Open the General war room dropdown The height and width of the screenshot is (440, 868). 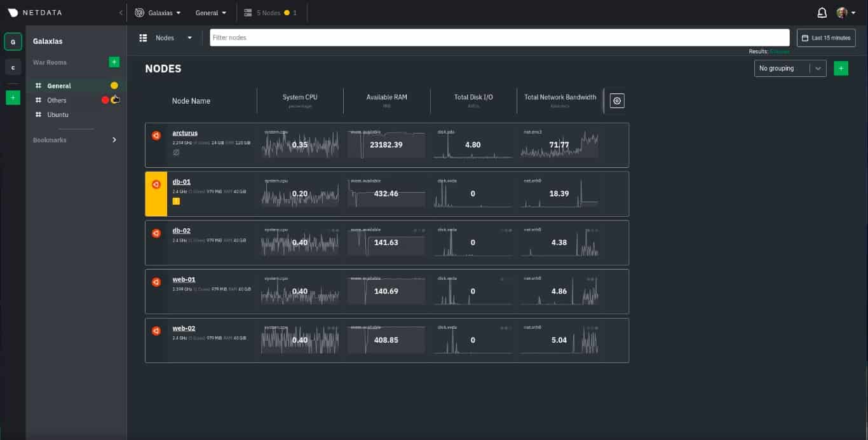coord(212,13)
